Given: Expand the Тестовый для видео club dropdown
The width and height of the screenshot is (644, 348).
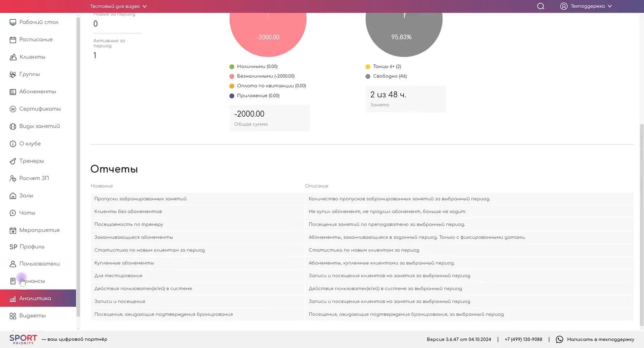Looking at the screenshot, I should [118, 6].
